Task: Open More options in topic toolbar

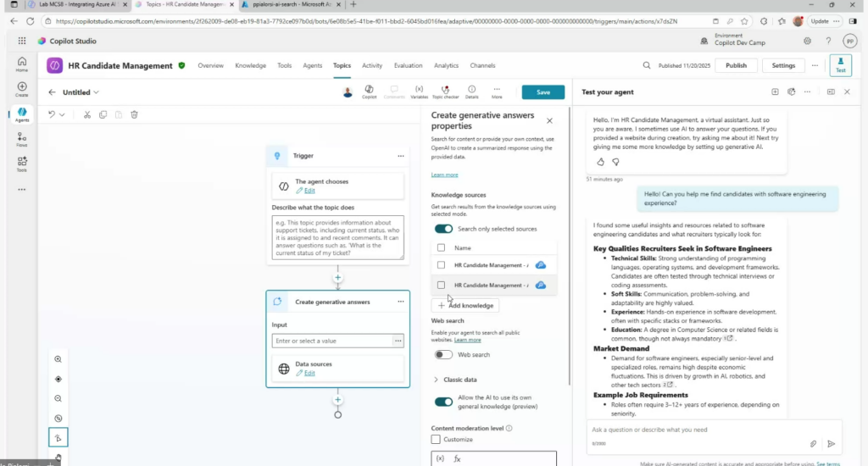Action: (x=497, y=92)
